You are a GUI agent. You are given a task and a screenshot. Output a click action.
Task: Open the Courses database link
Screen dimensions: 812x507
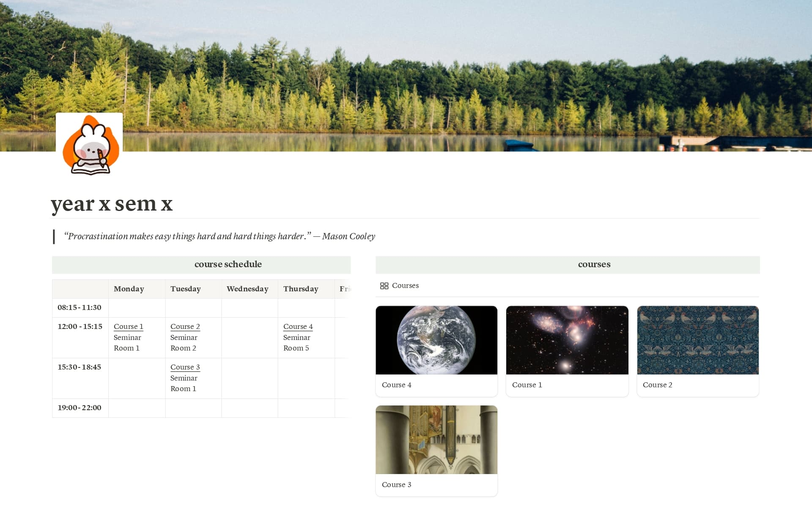coord(405,286)
